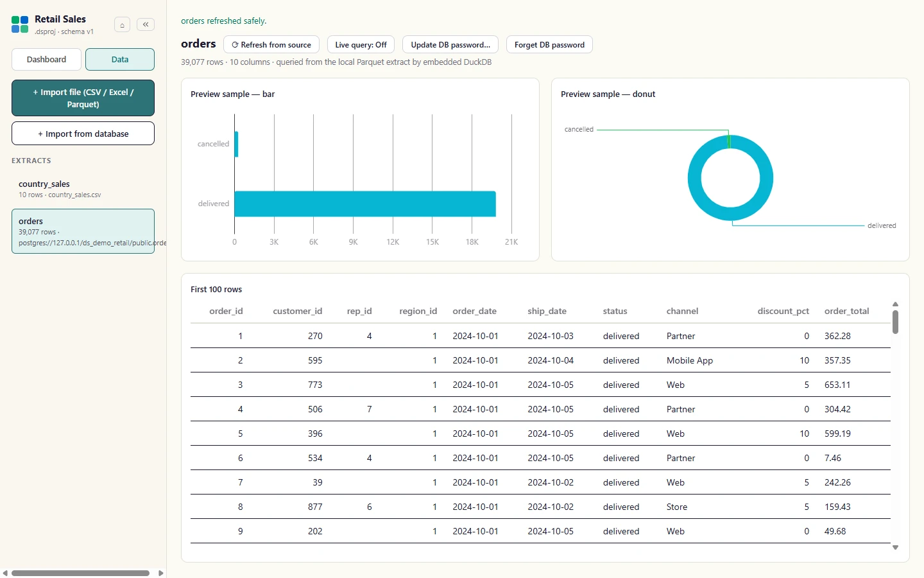Click ship_date cell 2024-10-04

click(551, 360)
